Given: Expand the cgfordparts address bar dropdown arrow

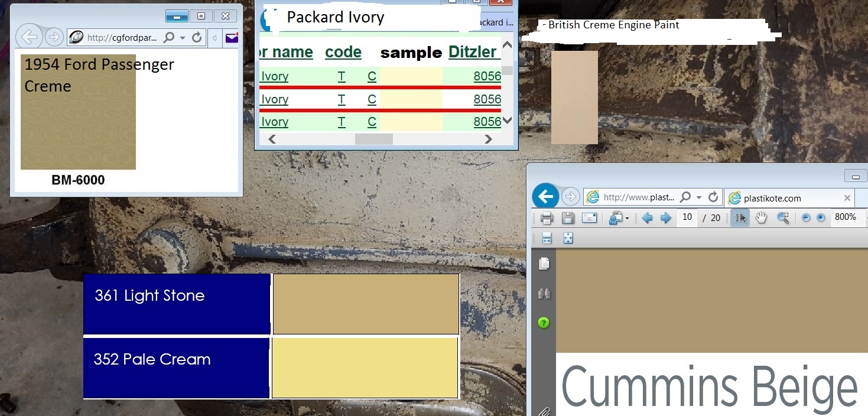Looking at the screenshot, I should tap(182, 38).
